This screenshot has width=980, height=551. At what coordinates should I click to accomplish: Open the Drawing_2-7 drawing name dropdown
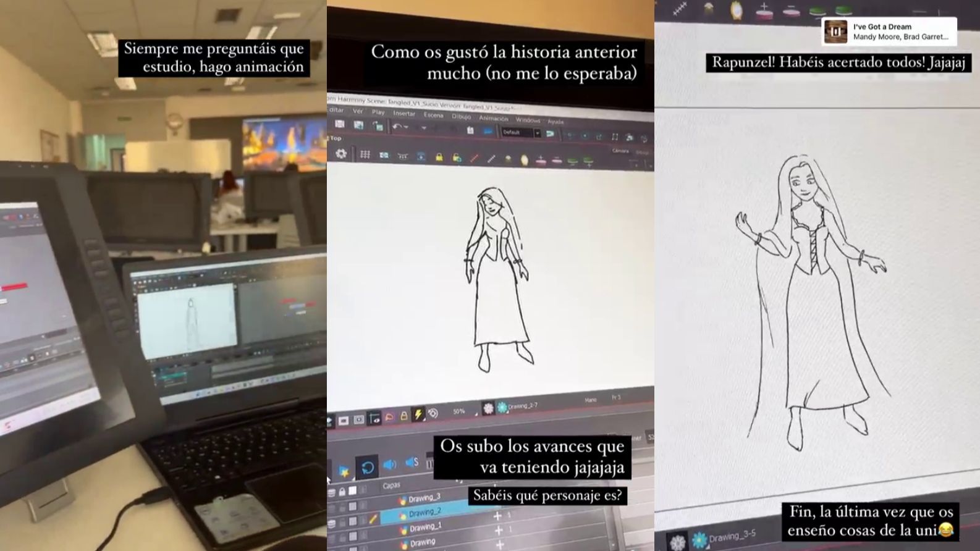(522, 406)
